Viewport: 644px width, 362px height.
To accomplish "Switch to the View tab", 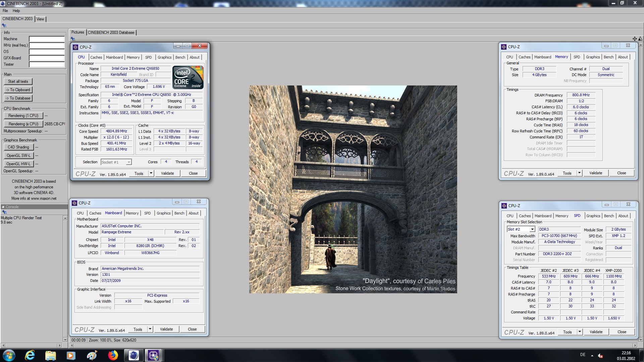I will click(40, 19).
